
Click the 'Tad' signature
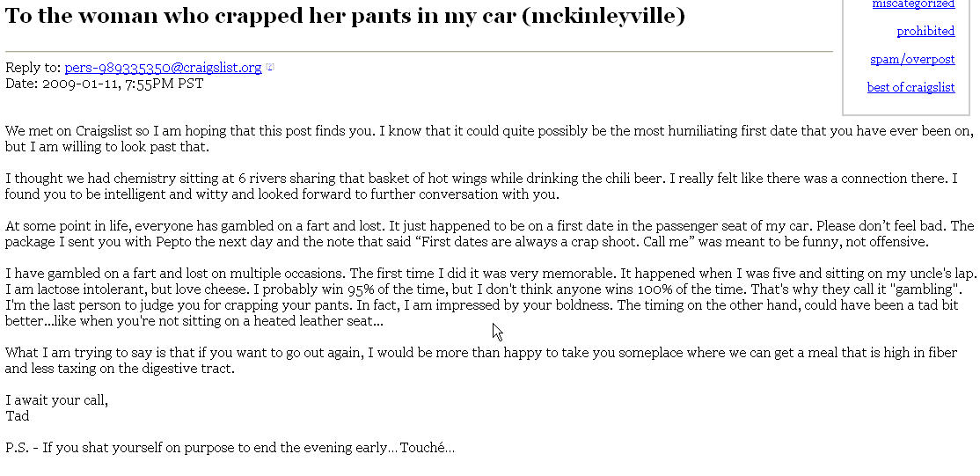coord(18,416)
